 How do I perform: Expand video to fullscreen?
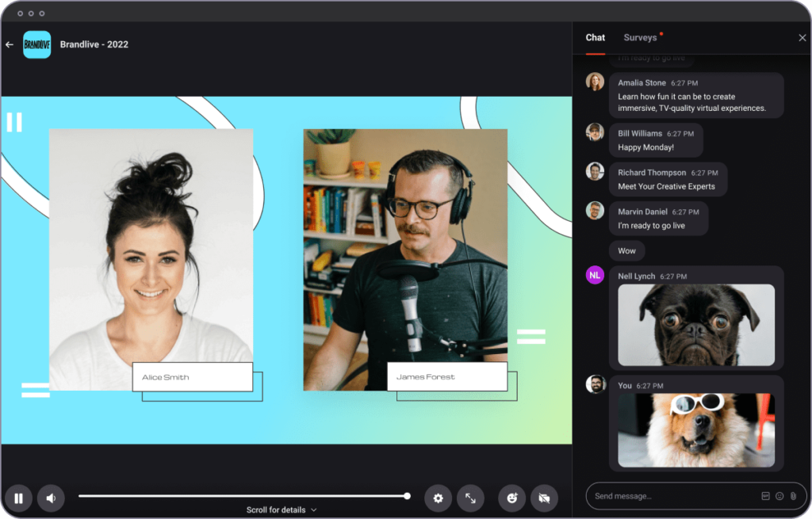click(x=470, y=498)
